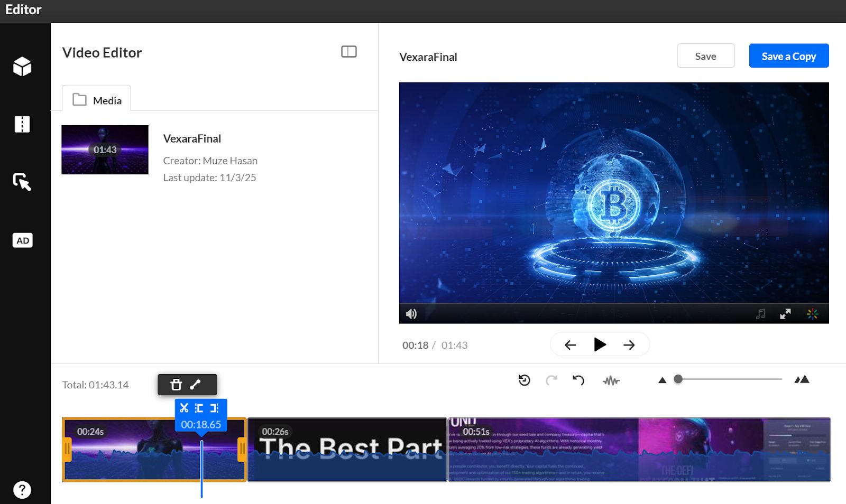Open the AD audio description sidebar icon
This screenshot has width=846, height=504.
(23, 240)
